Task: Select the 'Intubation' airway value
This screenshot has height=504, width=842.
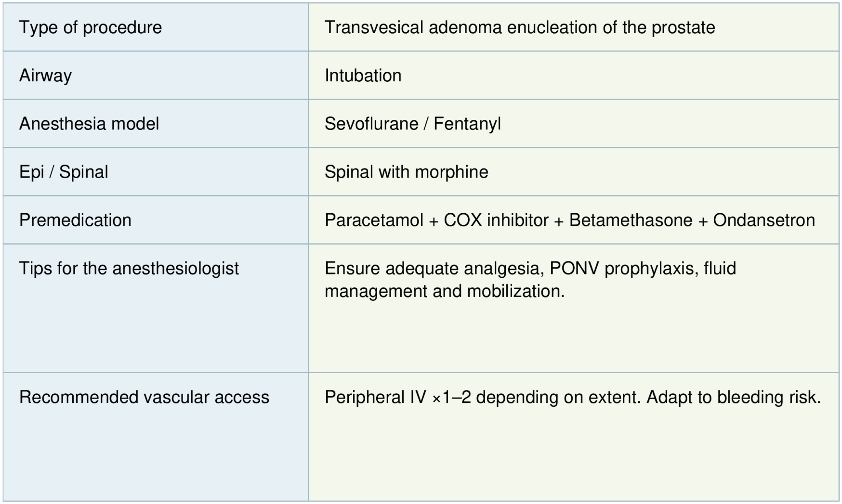Action: click(363, 76)
